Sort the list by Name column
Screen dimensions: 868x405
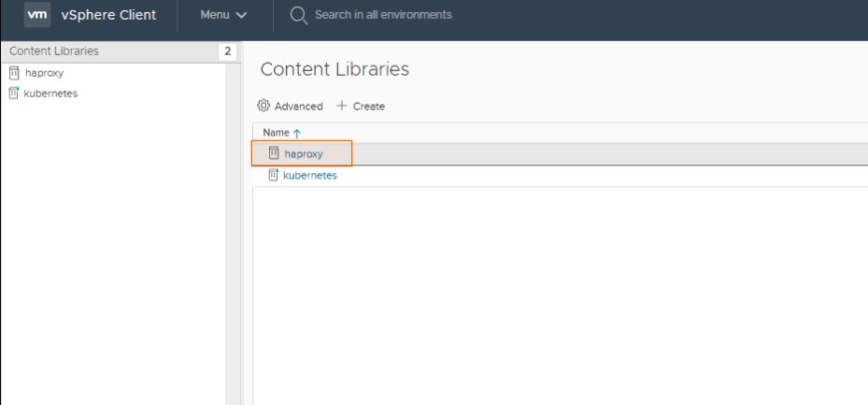276,133
